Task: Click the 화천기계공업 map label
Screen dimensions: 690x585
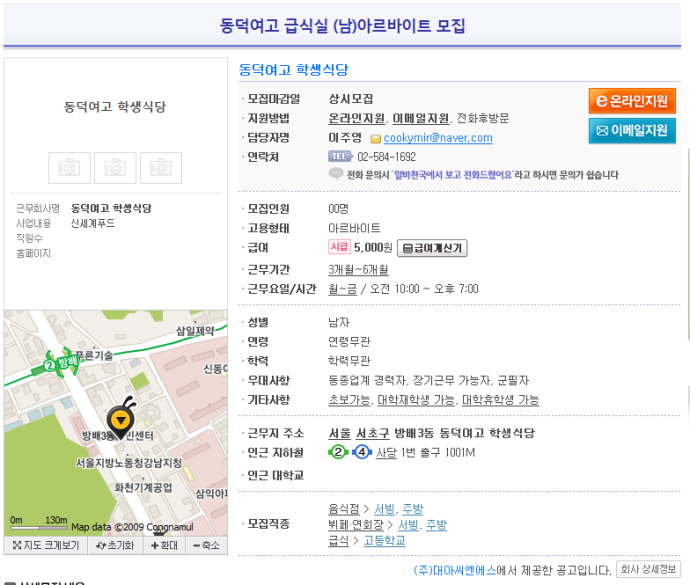Action: point(143,487)
